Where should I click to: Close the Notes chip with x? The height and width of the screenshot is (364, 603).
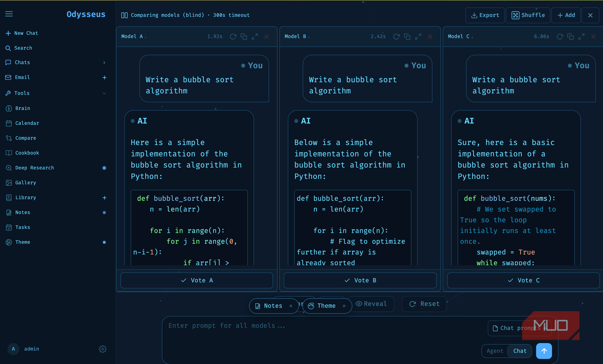291,306
